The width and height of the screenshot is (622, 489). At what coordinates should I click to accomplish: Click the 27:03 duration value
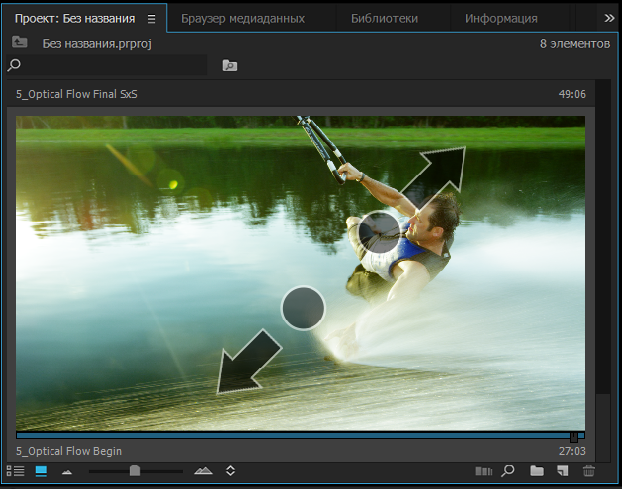572,451
